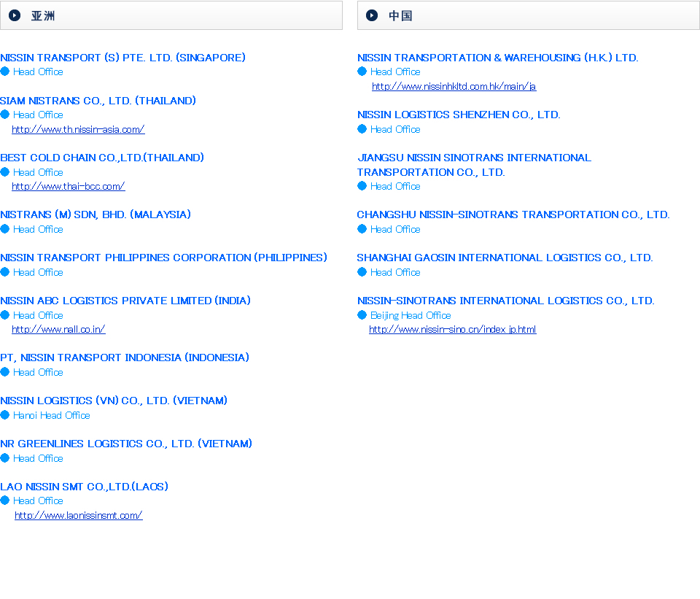Select Head Office under Lao Nissin SMT
The height and width of the screenshot is (599, 700).
[38, 501]
